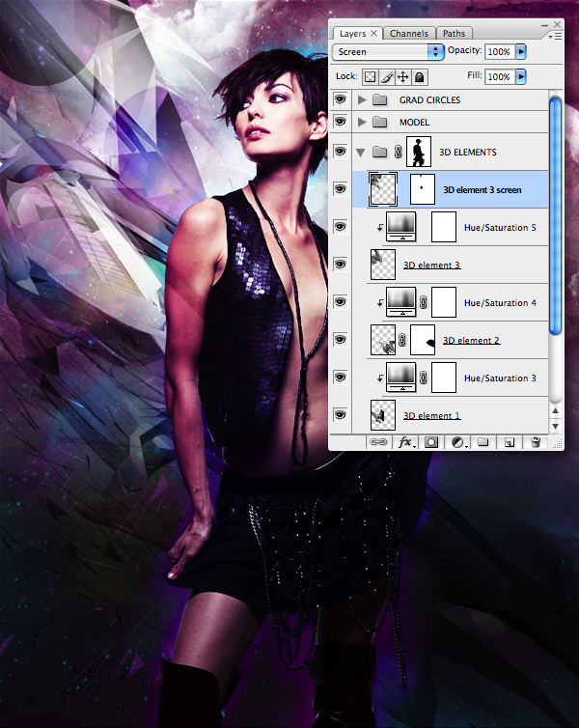Image resolution: width=579 pixels, height=728 pixels.
Task: Collapse the 3D ELEMENTS group
Action: [361, 152]
